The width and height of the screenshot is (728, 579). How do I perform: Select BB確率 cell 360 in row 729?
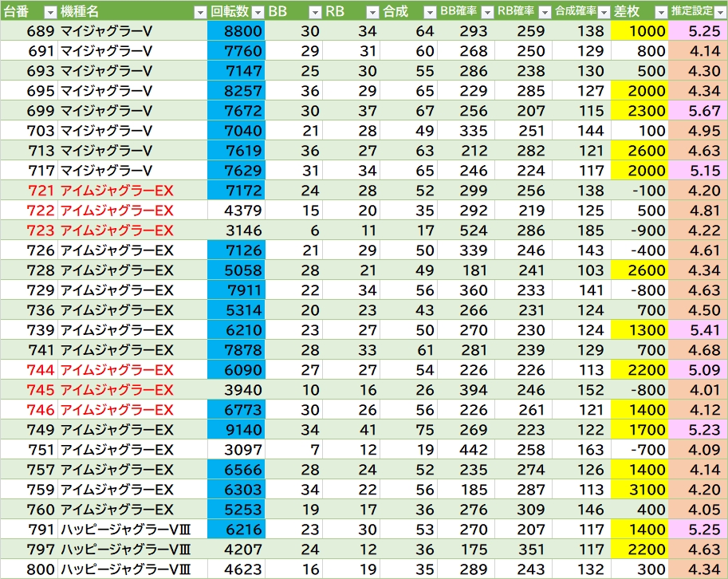click(466, 290)
